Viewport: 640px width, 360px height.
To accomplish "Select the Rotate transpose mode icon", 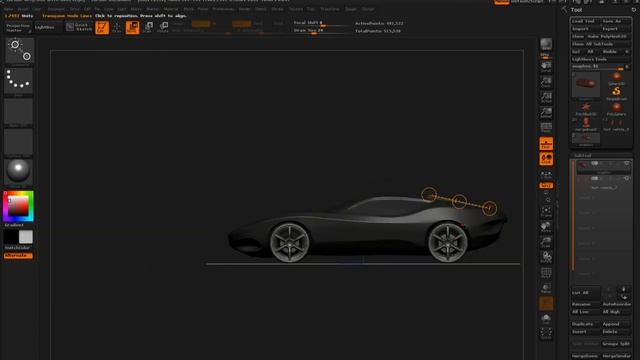I will [x=163, y=27].
